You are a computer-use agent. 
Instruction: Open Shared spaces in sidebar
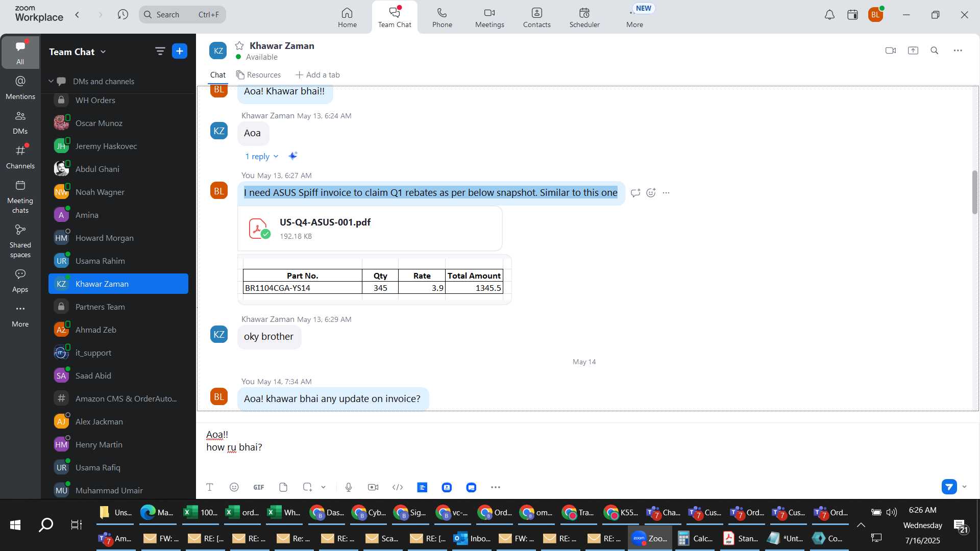(x=20, y=241)
